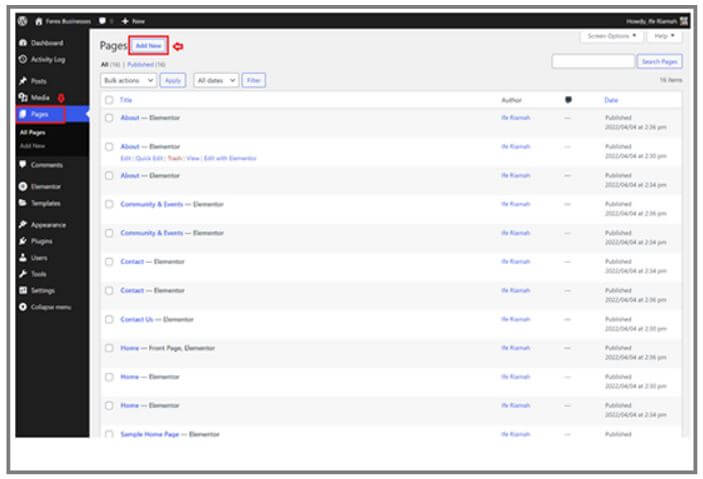Expand the Help tab
703x479 pixels.
click(664, 36)
